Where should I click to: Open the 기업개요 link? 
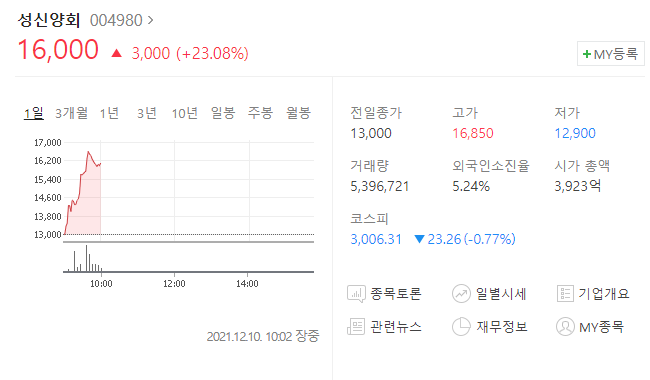(x=604, y=294)
